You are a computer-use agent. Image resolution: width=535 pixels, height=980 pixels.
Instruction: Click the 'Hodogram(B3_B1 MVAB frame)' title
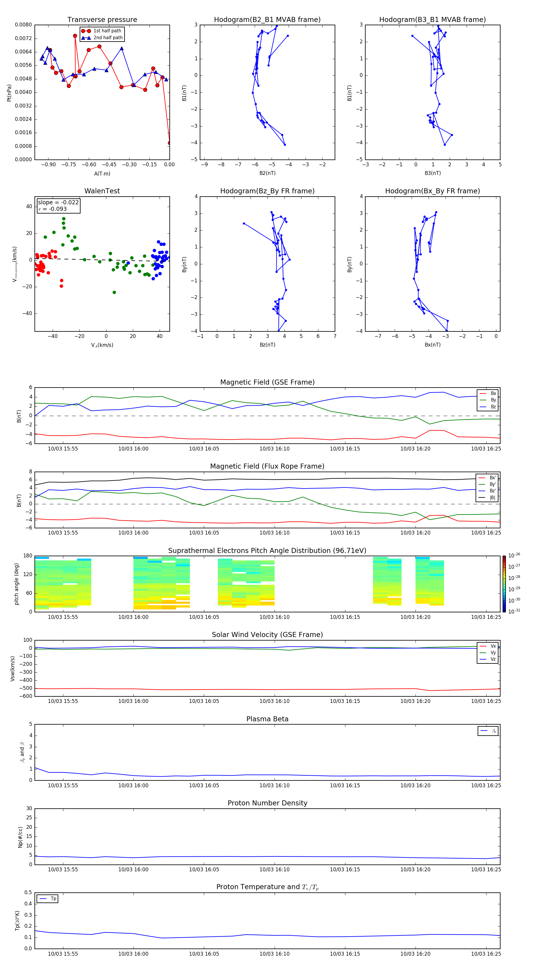click(x=432, y=20)
